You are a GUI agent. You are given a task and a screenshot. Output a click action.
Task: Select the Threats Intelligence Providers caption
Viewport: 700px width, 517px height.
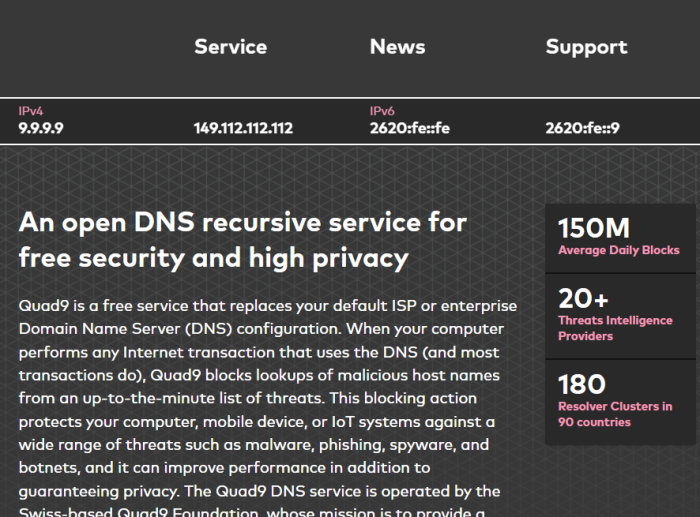click(615, 328)
